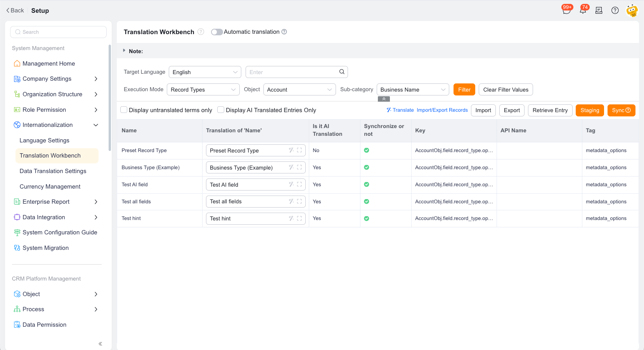Screen dimensions: 644x350
Task: Open the help question mark icon in top bar
Action: coord(615,10)
